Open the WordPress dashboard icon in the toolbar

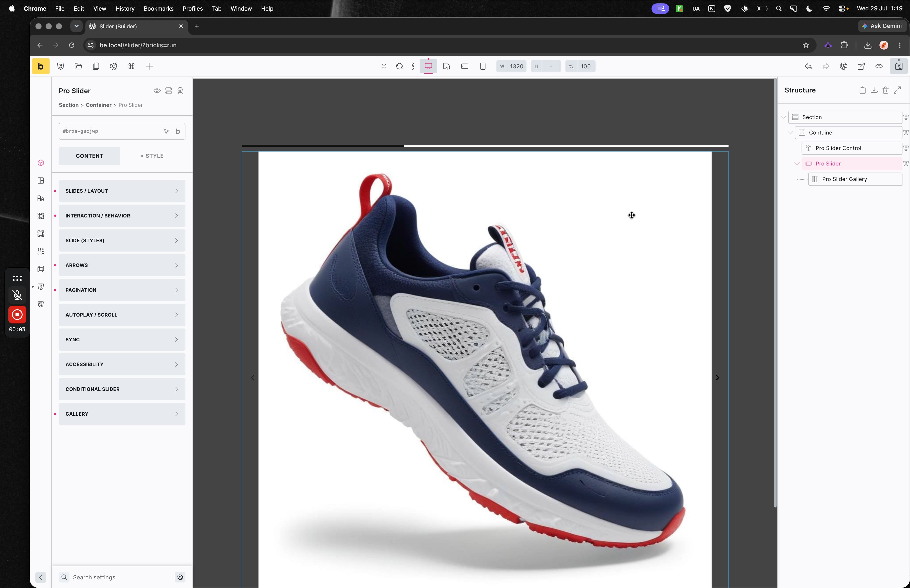click(x=844, y=66)
